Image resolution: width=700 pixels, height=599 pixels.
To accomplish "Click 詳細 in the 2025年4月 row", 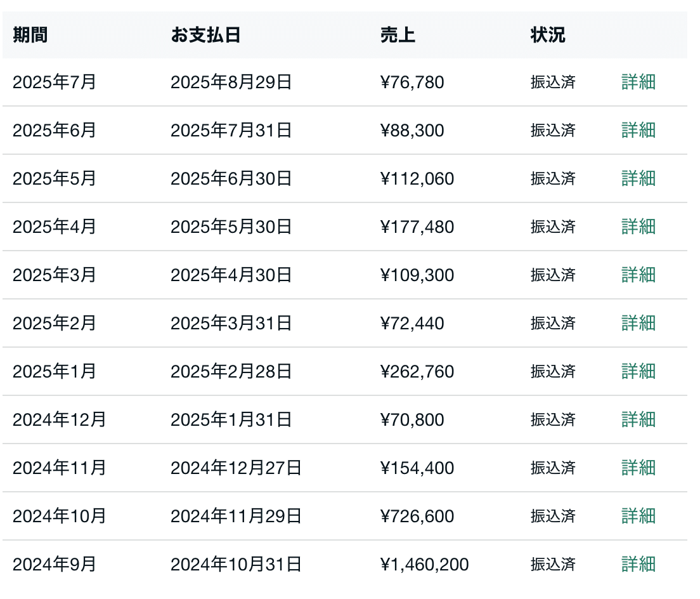I will [638, 227].
